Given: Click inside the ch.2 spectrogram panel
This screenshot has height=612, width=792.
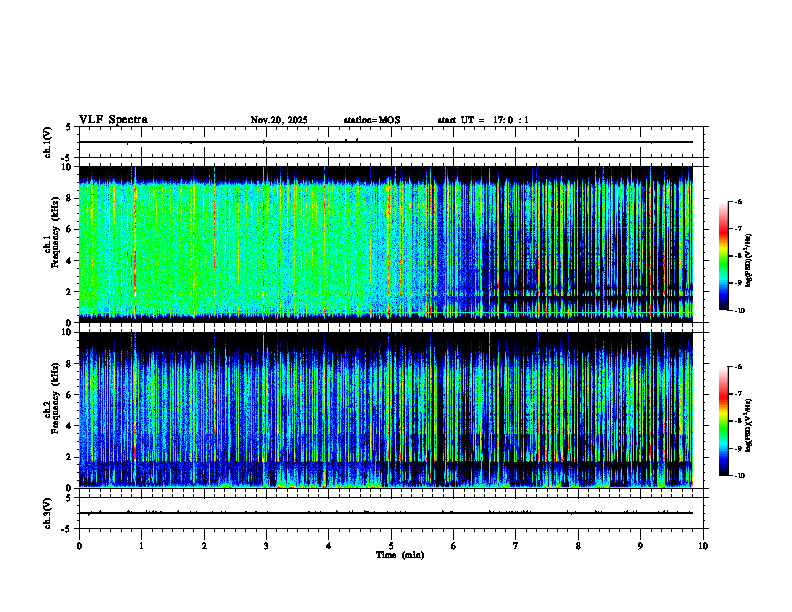Looking at the screenshot, I should tap(386, 410).
